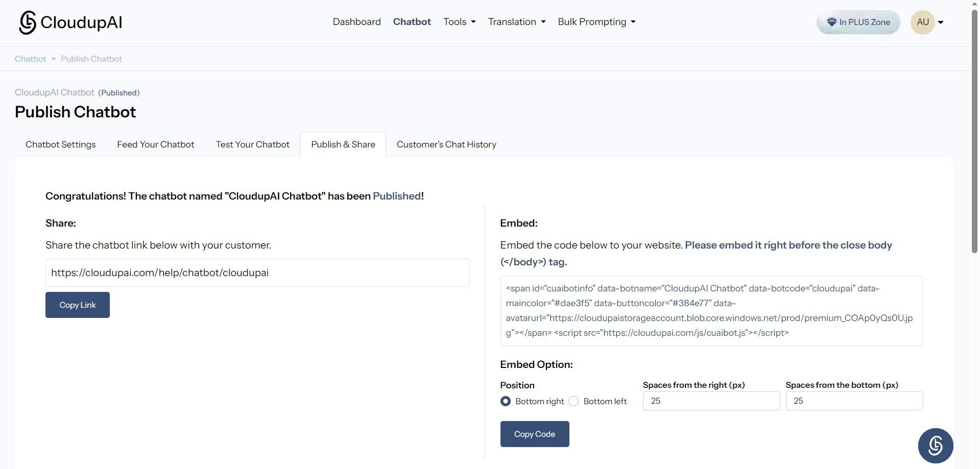Open the account menu caret arrow

tap(941, 22)
